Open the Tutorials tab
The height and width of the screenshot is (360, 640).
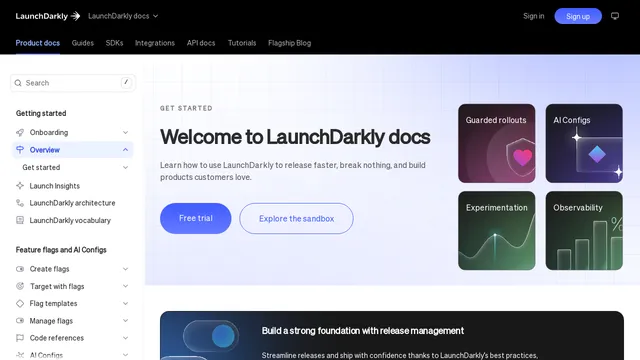[242, 43]
